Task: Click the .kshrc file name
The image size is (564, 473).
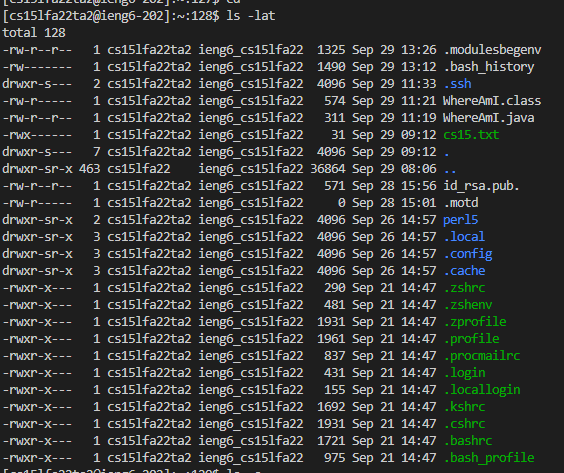Action: (464, 407)
